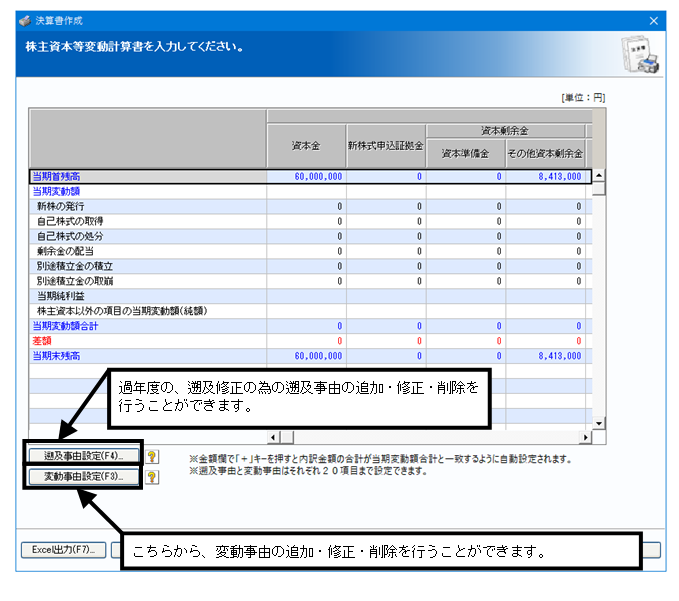
Task: Click horizontal scrollbar left arrow
Action: [273, 437]
